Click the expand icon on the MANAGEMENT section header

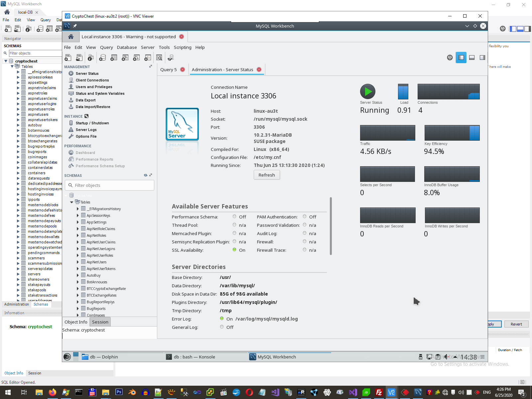151,66
